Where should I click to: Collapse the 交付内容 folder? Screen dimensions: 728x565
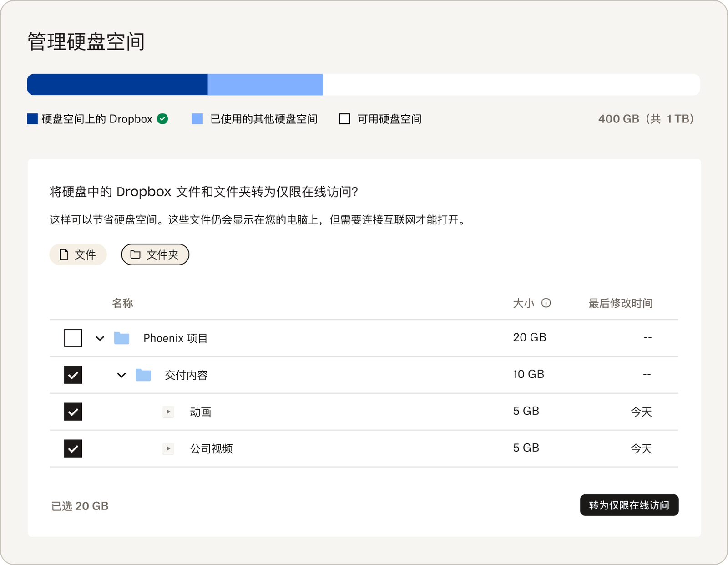[x=121, y=375]
